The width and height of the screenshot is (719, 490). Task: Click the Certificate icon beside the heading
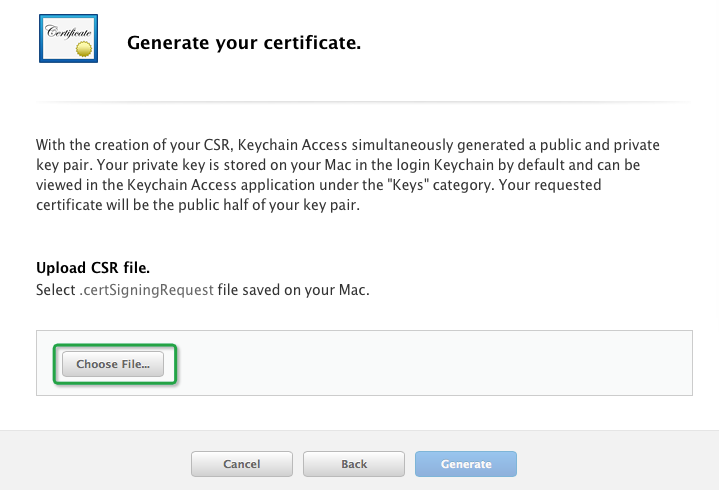(68, 39)
